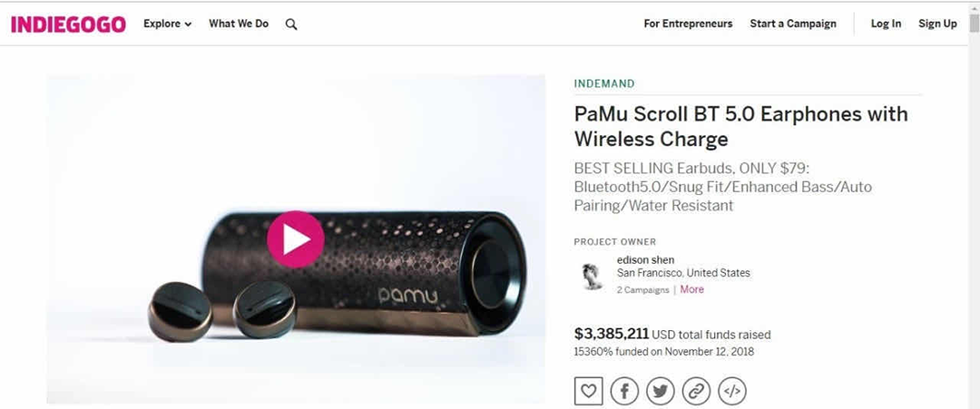Play the PaMu campaign video
The image size is (980, 409).
pyautogui.click(x=296, y=239)
